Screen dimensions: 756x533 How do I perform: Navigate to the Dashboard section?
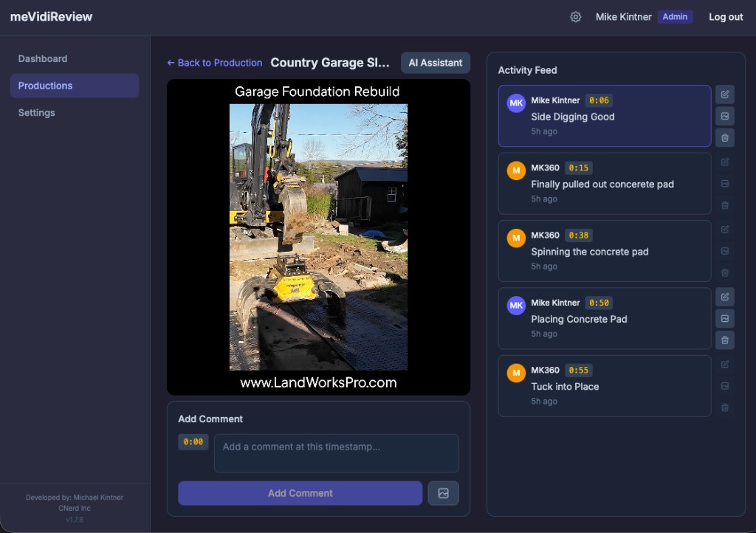[x=43, y=58]
